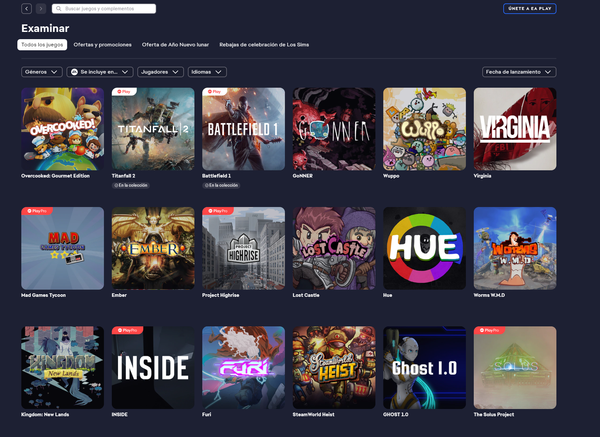Screen dimensions: 600x437
Task: Click the Play badge on Titanfall 2
Action: (125, 92)
